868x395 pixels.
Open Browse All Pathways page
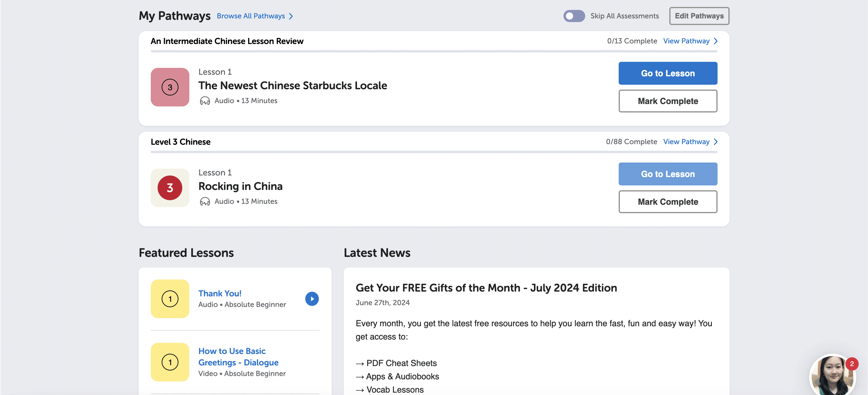(x=255, y=15)
